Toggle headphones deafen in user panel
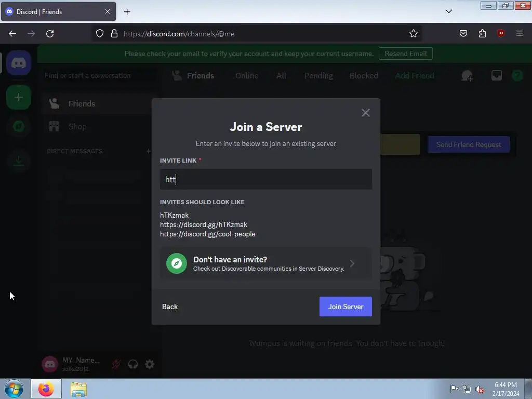532x399 pixels. tap(132, 364)
